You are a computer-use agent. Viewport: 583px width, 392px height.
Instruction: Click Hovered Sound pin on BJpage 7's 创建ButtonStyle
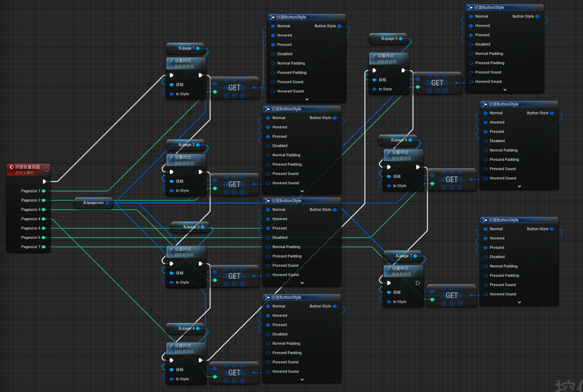(x=486, y=294)
